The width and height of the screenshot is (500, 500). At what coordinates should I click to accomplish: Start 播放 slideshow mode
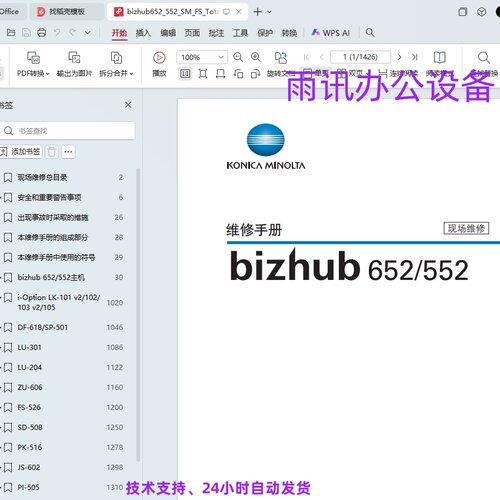(159, 64)
